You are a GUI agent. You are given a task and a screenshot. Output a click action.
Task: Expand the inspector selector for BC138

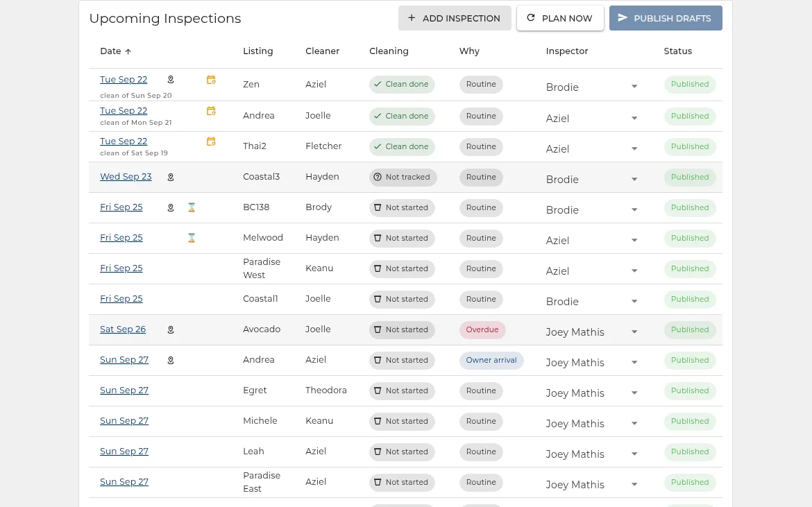(x=634, y=209)
